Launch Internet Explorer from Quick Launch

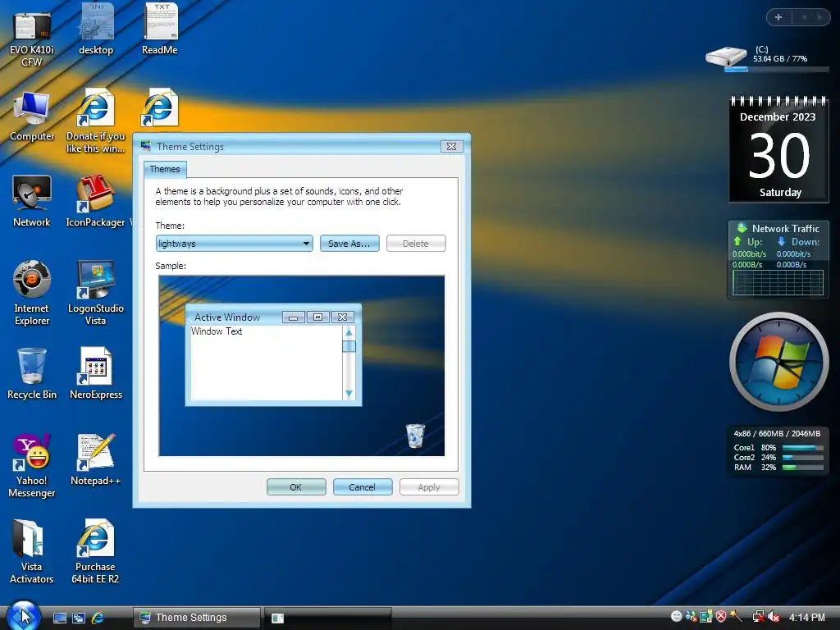(98, 618)
